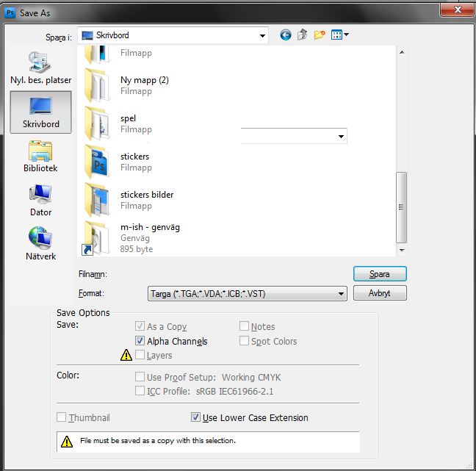The width and height of the screenshot is (476, 471).
Task: Select Skrivbord in the places sidebar
Action: [x=40, y=112]
